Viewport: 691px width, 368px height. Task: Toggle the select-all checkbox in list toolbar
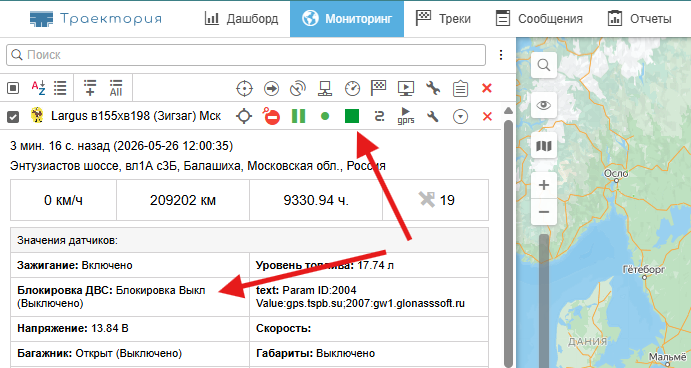coord(13,88)
